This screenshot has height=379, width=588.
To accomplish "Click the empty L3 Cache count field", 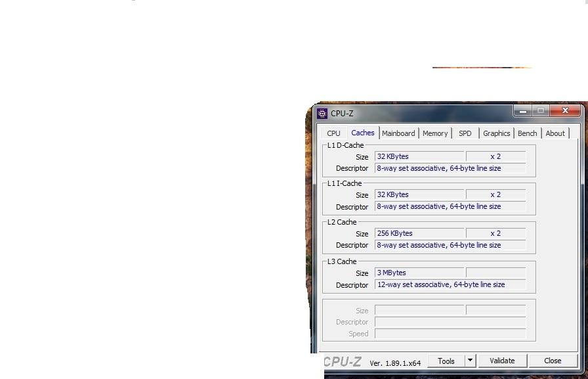I will [x=495, y=273].
